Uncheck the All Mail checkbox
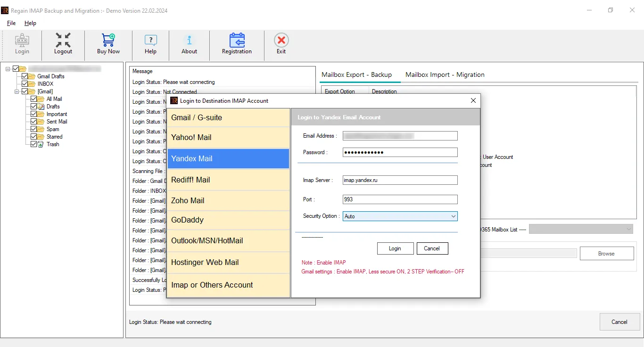644x347 pixels. (33, 99)
